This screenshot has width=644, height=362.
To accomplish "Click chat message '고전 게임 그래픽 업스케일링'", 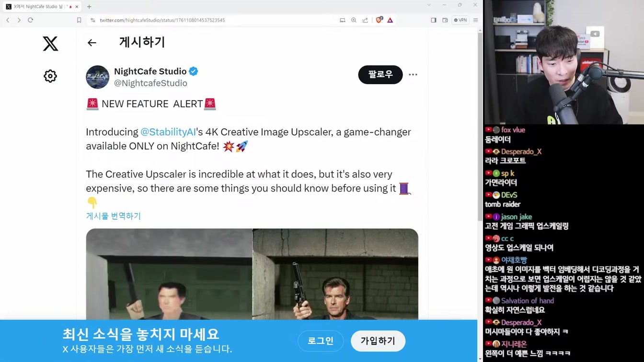I will pos(527,226).
